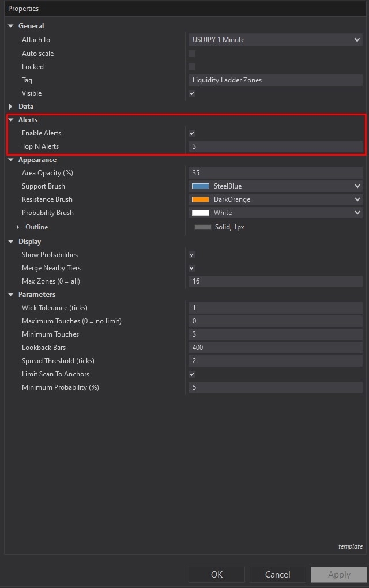Toggle Merge Nearby Tiers checkbox
Screen dimensions: 369x588
pyautogui.click(x=192, y=268)
